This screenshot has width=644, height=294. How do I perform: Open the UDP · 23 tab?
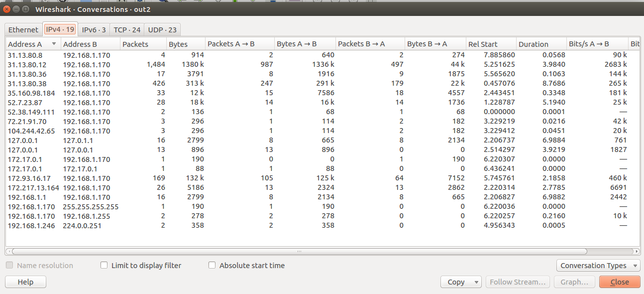(x=162, y=29)
